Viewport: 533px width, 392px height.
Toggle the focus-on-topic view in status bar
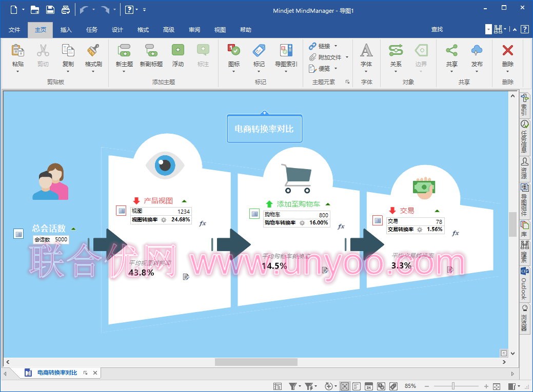344,386
